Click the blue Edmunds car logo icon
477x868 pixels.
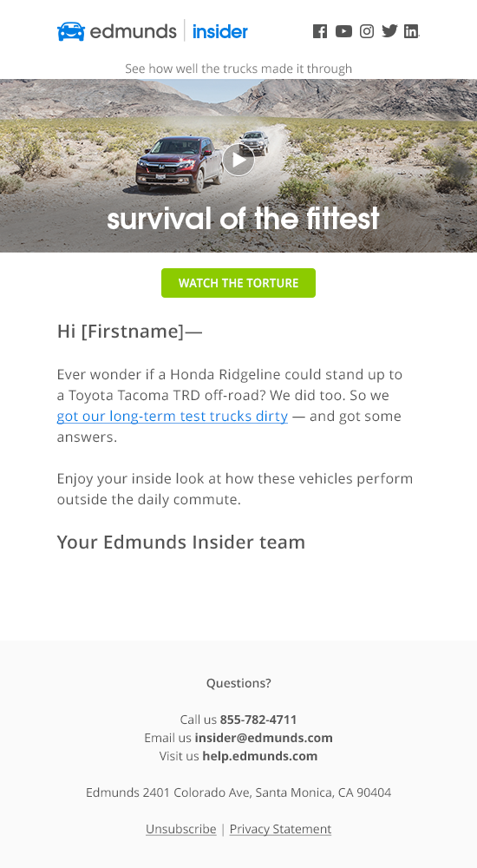tap(71, 31)
